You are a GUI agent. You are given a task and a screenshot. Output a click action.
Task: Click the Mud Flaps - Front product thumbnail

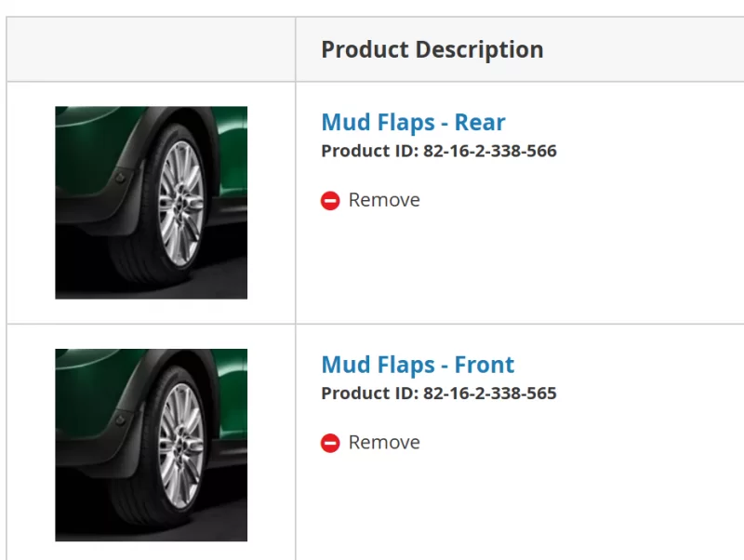pos(151,445)
